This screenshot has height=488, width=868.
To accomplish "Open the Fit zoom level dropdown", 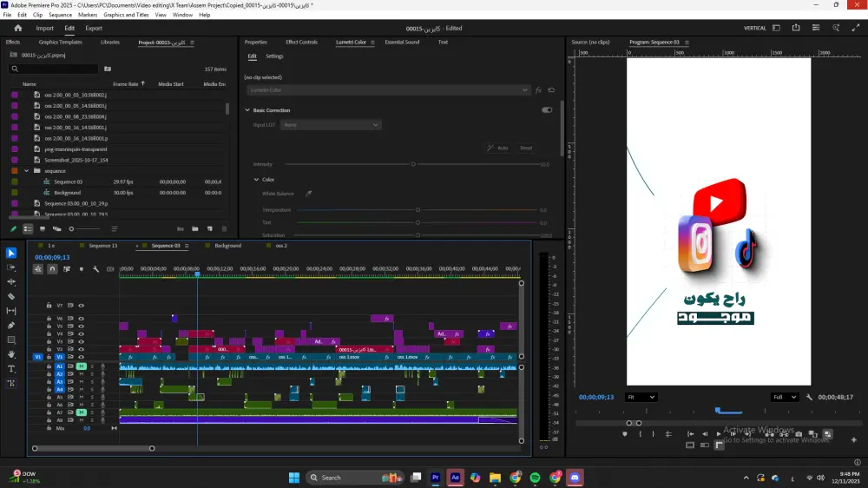I will point(641,397).
